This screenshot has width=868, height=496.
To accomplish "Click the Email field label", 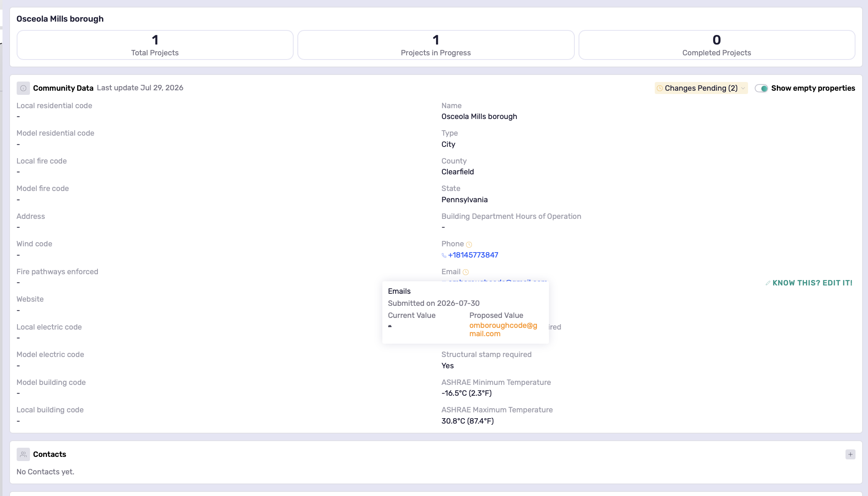I will point(451,272).
